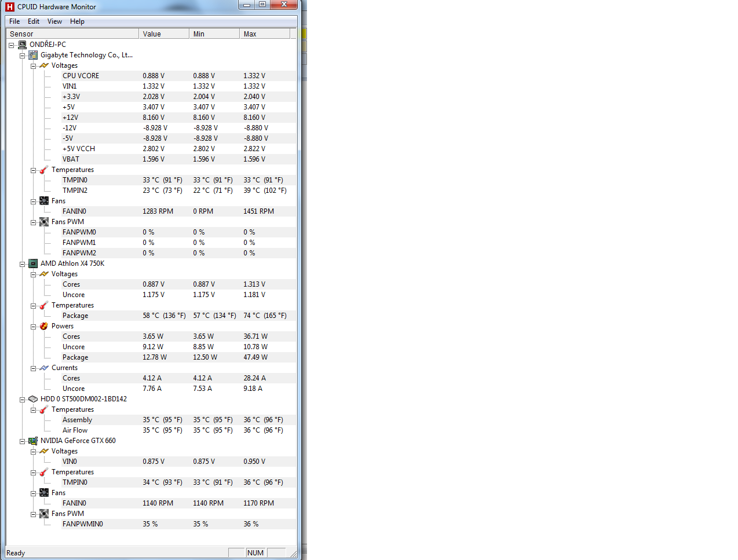Select the Air Flow temperature row
The width and height of the screenshot is (738, 560).
tap(178, 430)
